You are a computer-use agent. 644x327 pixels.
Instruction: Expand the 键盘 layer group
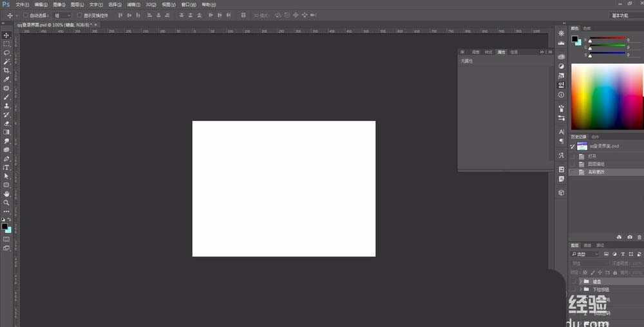[x=580, y=281]
